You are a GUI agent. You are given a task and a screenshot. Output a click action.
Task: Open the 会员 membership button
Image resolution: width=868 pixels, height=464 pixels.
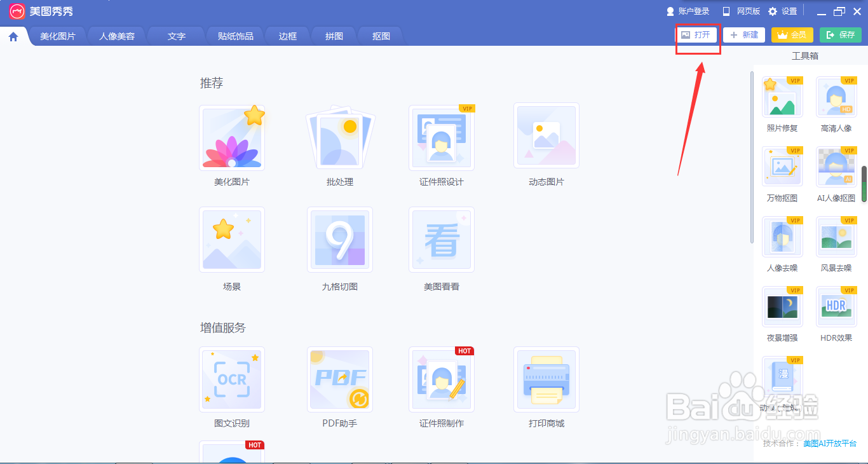tap(792, 35)
